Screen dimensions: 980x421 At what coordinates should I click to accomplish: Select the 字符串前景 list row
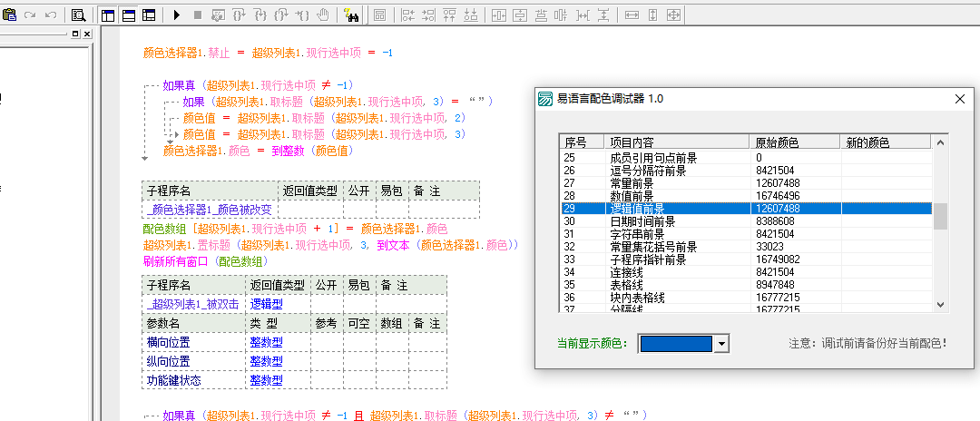pos(652,234)
